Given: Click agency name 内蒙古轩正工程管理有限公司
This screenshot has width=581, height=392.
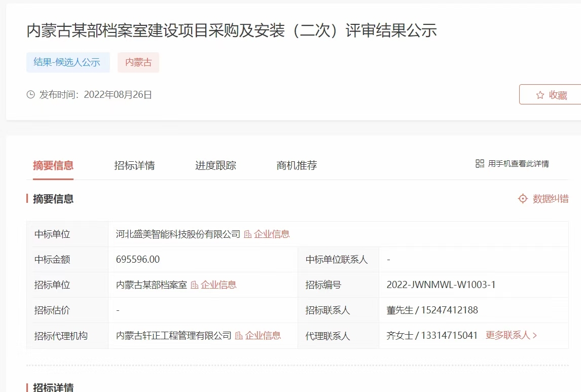Looking at the screenshot, I should (x=174, y=336).
